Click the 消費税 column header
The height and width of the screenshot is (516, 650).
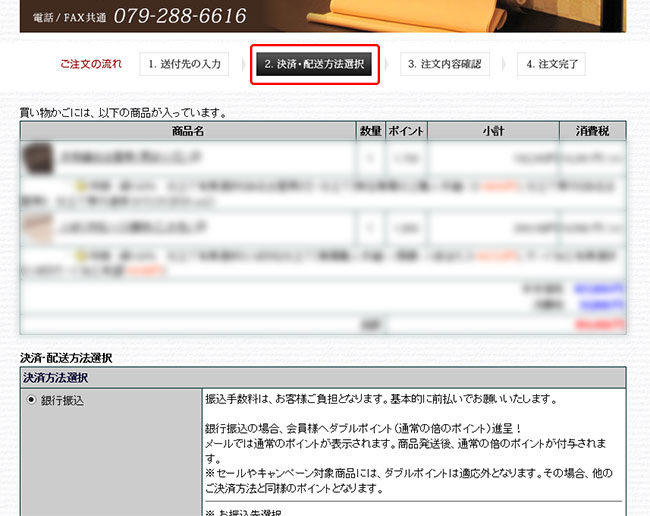click(x=592, y=131)
